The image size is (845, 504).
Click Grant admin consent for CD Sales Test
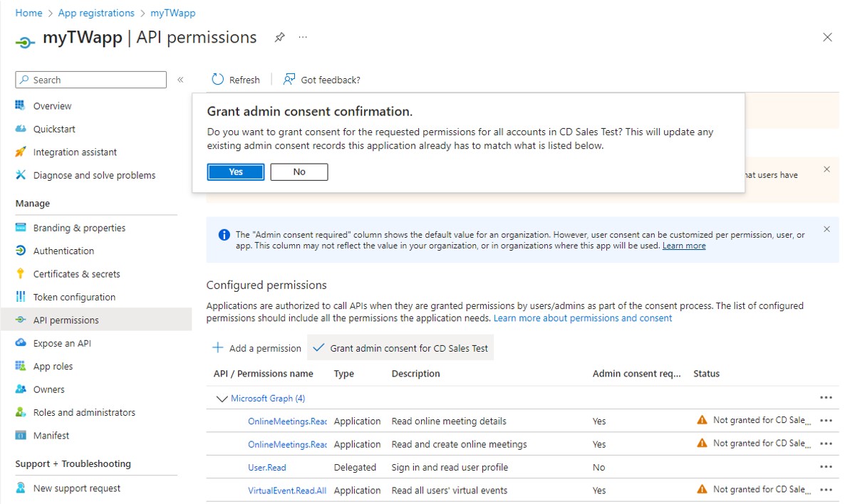(x=400, y=348)
